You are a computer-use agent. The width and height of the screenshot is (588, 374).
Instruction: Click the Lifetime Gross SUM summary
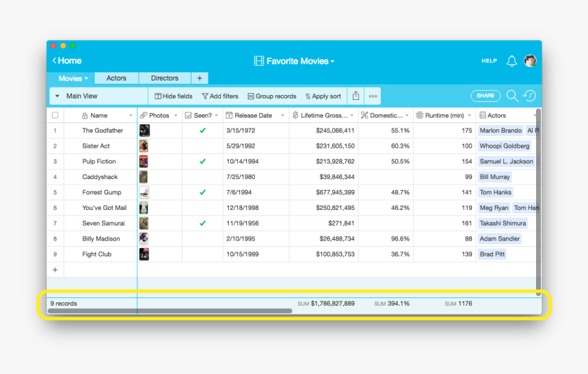(x=326, y=304)
